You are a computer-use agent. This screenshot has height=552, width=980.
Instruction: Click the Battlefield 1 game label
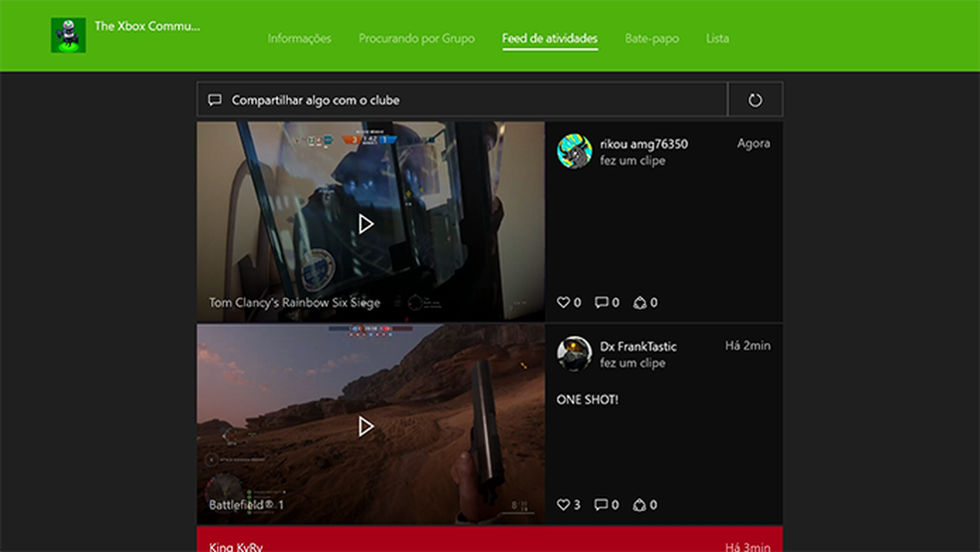tap(246, 504)
